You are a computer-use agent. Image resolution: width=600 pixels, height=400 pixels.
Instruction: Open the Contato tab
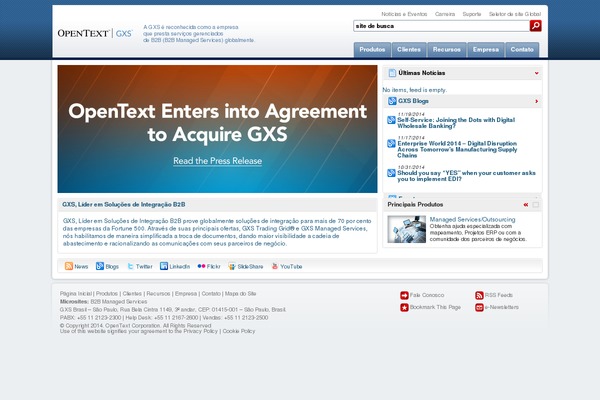click(522, 50)
